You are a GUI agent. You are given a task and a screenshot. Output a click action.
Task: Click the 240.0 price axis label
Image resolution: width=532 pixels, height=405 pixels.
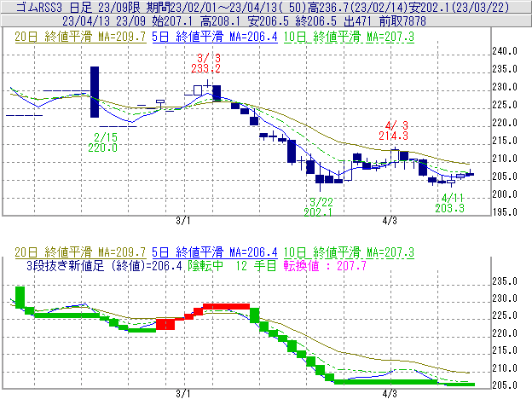[x=505, y=51]
